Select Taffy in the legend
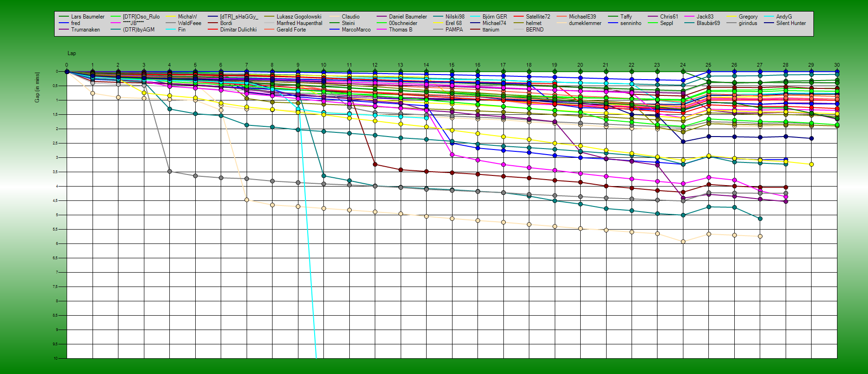The height and width of the screenshot is (374, 868). pos(626,17)
